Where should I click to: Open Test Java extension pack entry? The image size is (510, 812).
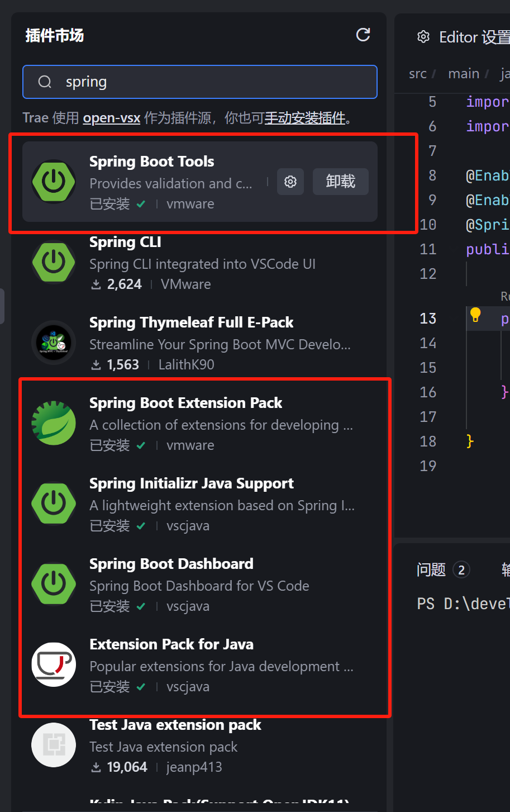coord(200,745)
